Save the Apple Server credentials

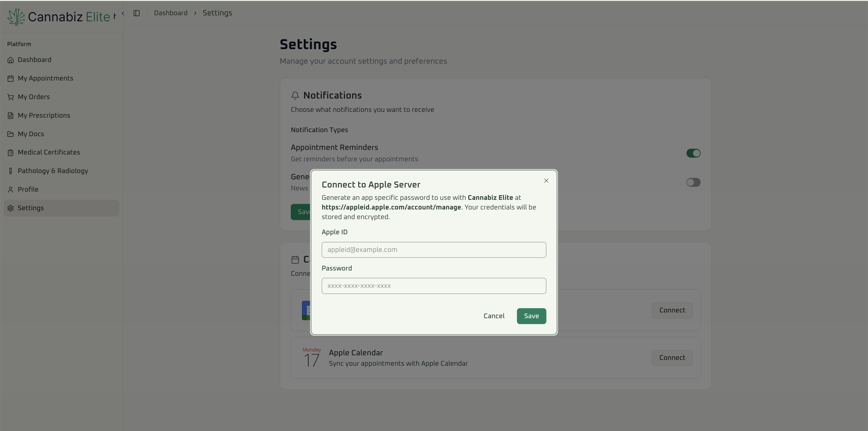point(531,316)
